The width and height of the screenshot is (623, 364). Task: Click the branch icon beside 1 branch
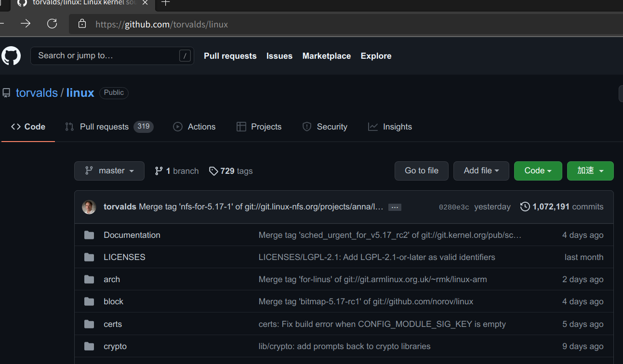(x=159, y=171)
